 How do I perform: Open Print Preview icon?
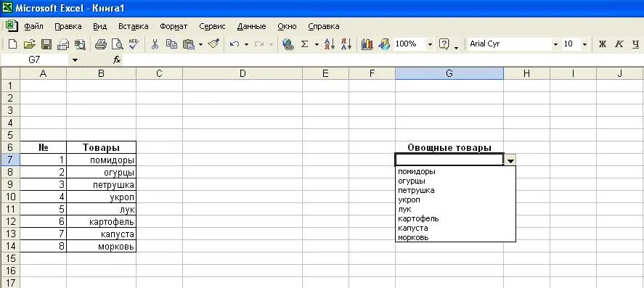(x=118, y=44)
